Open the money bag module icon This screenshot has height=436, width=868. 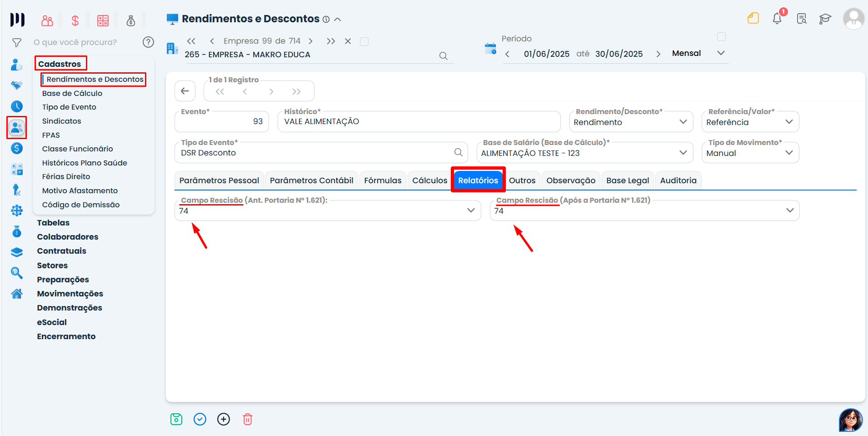(x=131, y=20)
